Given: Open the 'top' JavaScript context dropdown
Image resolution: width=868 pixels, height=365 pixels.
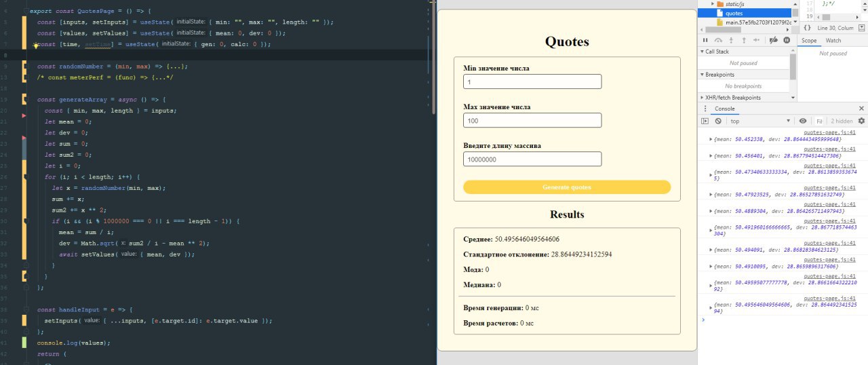Looking at the screenshot, I should pos(762,121).
